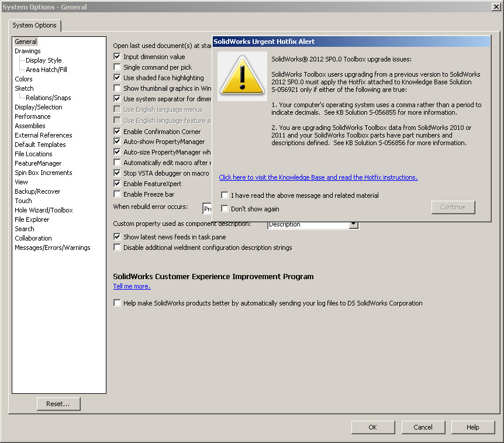Enable the 'Don't show again' option
504x443 pixels.
click(225, 208)
